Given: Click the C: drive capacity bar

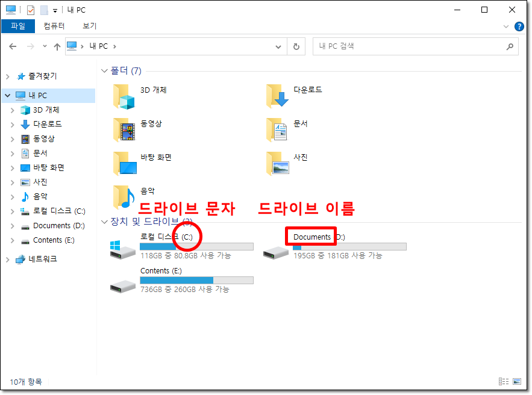Looking at the screenshot, I should [x=196, y=246].
